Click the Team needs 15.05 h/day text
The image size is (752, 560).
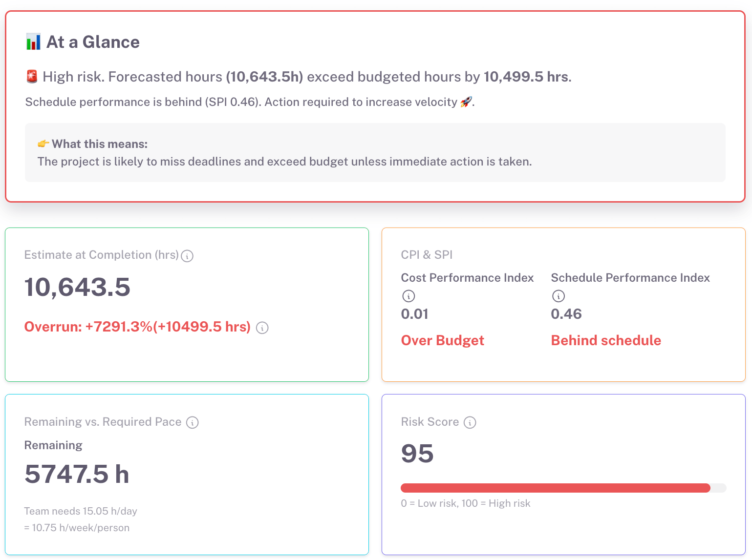coord(81,511)
